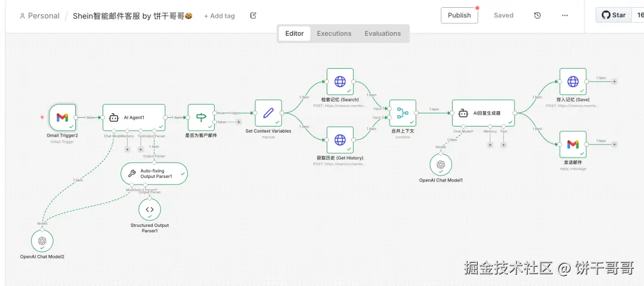
Task: Click the Publish button
Action: (459, 16)
